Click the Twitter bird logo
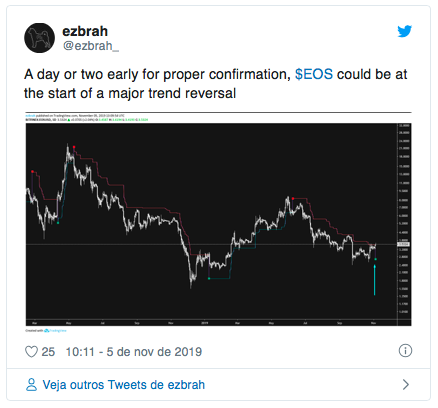Screen dimensions: 438x408 pos(404,31)
